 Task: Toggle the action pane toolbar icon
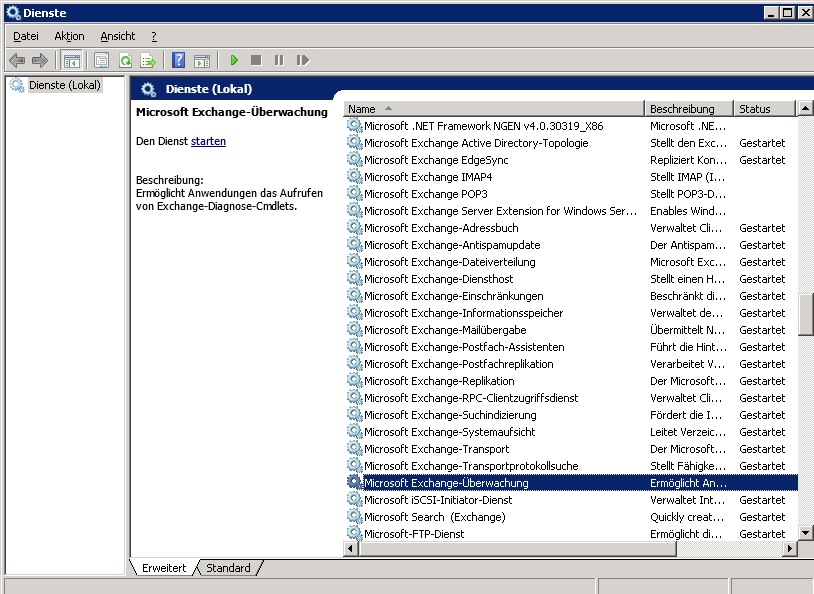(202, 61)
